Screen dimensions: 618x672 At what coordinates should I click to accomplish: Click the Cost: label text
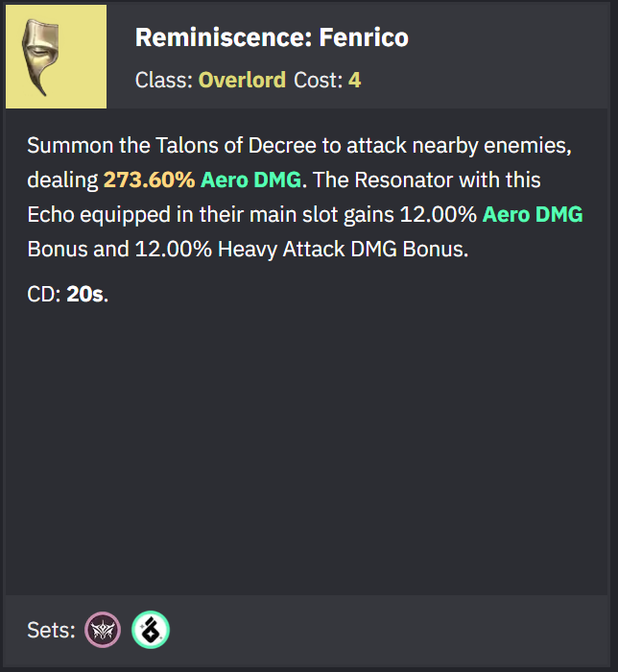[319, 80]
